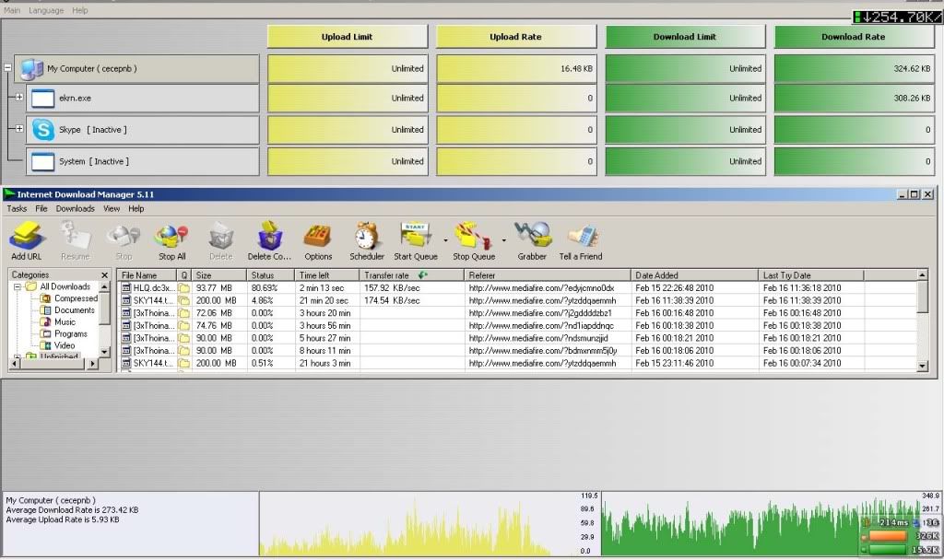Expand the Skype tree node
Image resolution: width=944 pixels, height=560 pixels.
[19, 128]
